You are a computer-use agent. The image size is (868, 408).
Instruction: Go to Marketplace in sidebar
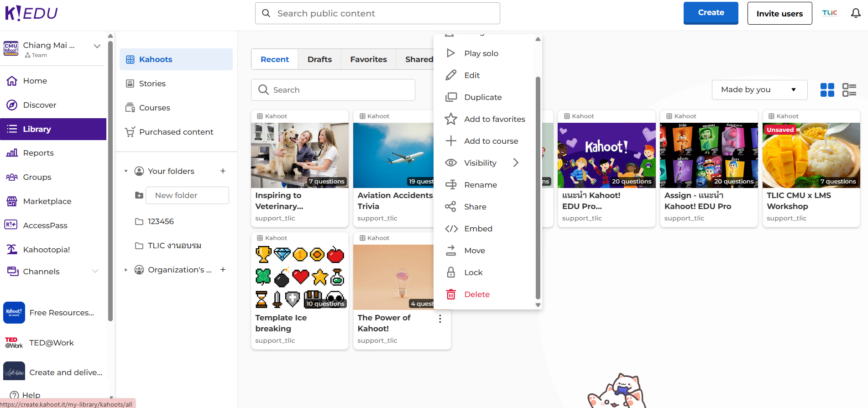(47, 201)
